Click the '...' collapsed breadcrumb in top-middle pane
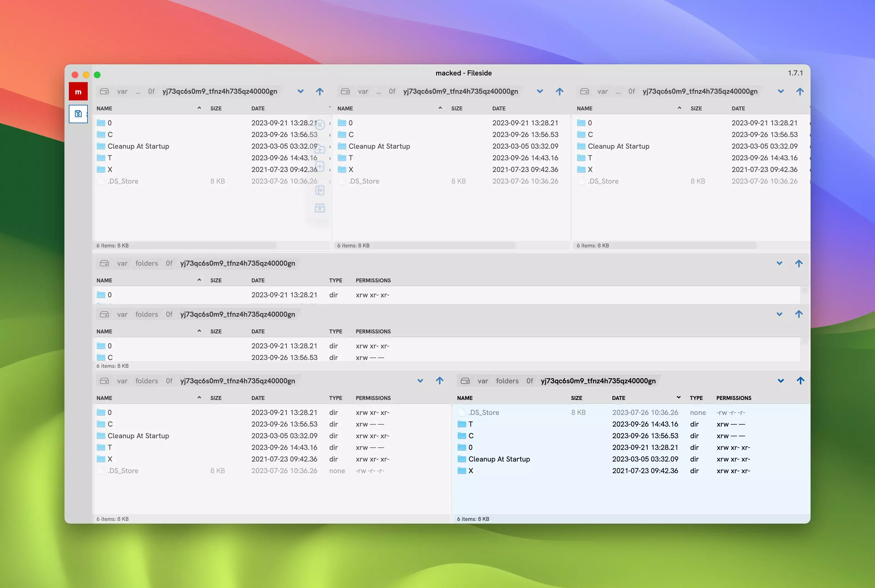Viewport: 875px width, 588px height. (379, 92)
